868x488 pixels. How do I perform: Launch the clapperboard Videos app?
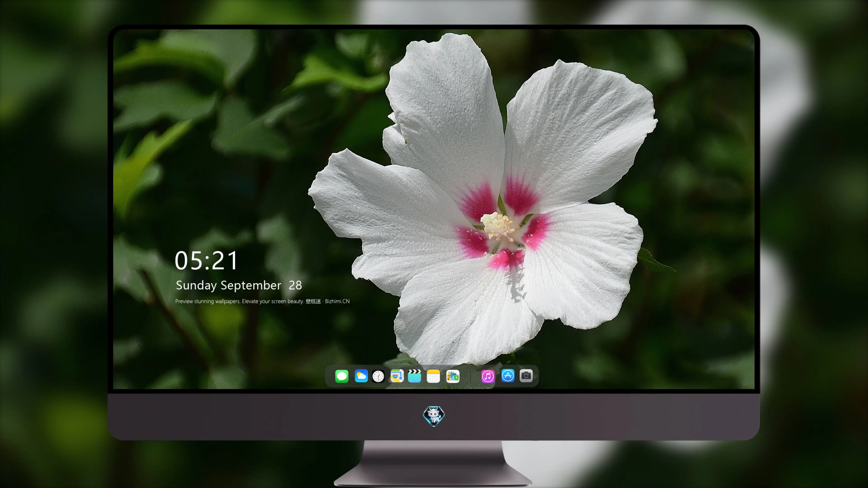pyautogui.click(x=415, y=376)
